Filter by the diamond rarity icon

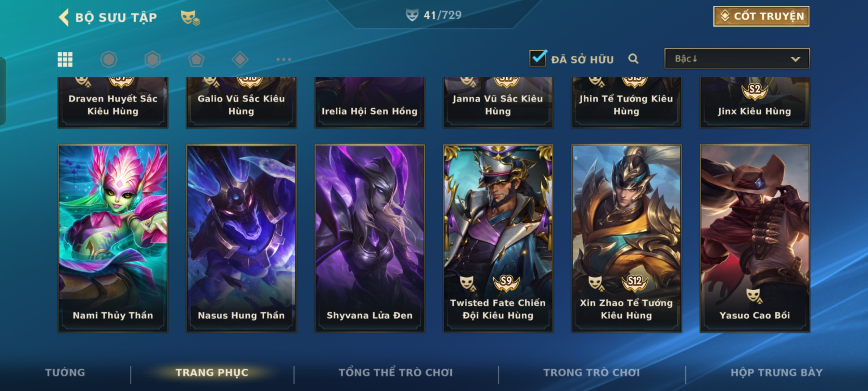coord(240,59)
